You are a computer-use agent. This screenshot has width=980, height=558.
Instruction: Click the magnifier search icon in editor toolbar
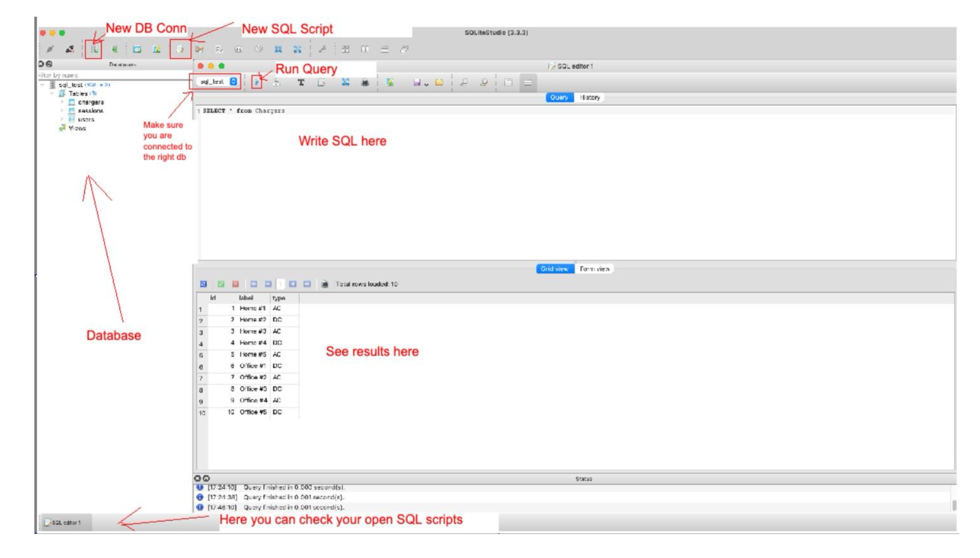[464, 82]
